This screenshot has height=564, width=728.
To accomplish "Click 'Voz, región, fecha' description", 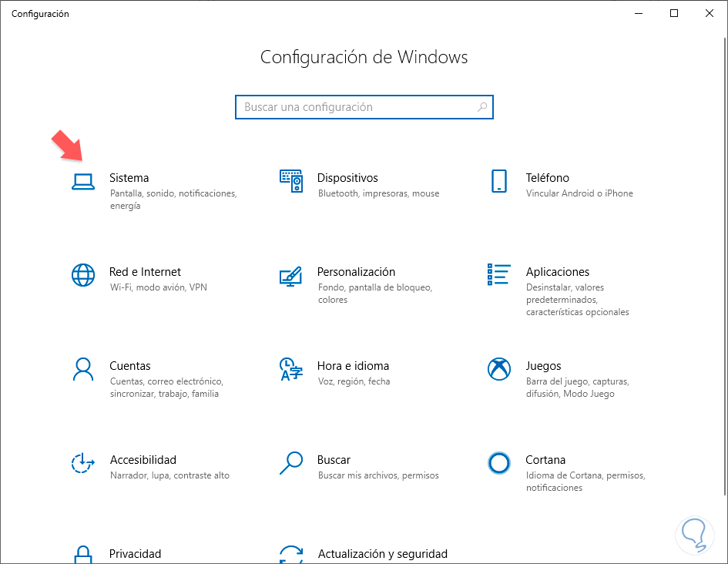I will point(354,381).
